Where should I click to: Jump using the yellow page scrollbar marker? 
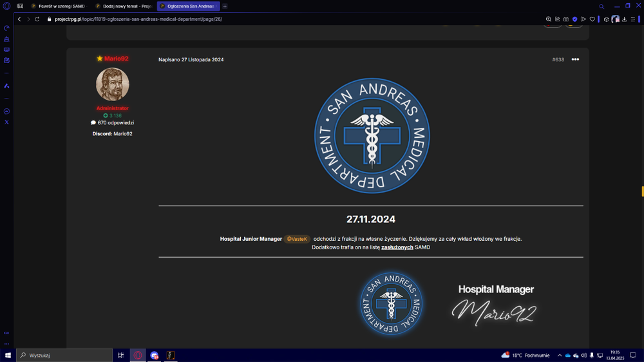(x=642, y=191)
